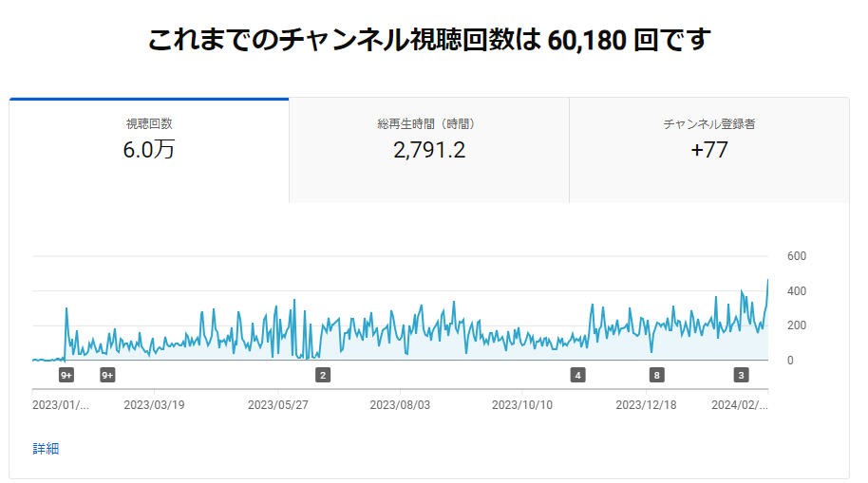Click the +77 subscribers value
The height and width of the screenshot is (483, 868).
pos(709,150)
